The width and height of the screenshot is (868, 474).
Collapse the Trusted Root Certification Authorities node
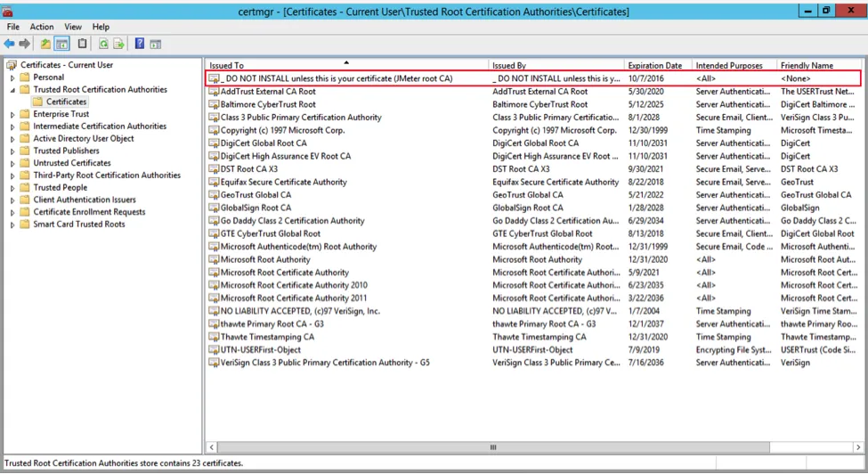(12, 90)
